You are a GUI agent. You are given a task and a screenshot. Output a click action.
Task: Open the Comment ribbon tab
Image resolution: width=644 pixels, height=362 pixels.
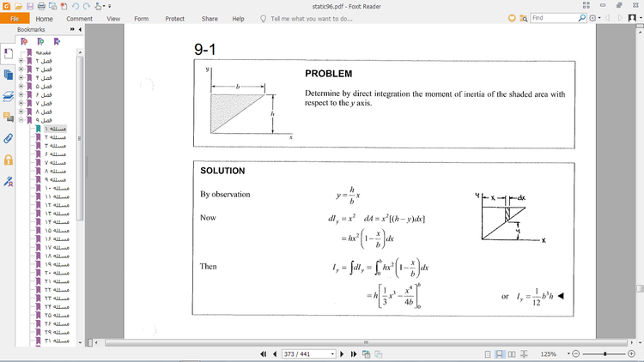click(x=80, y=18)
